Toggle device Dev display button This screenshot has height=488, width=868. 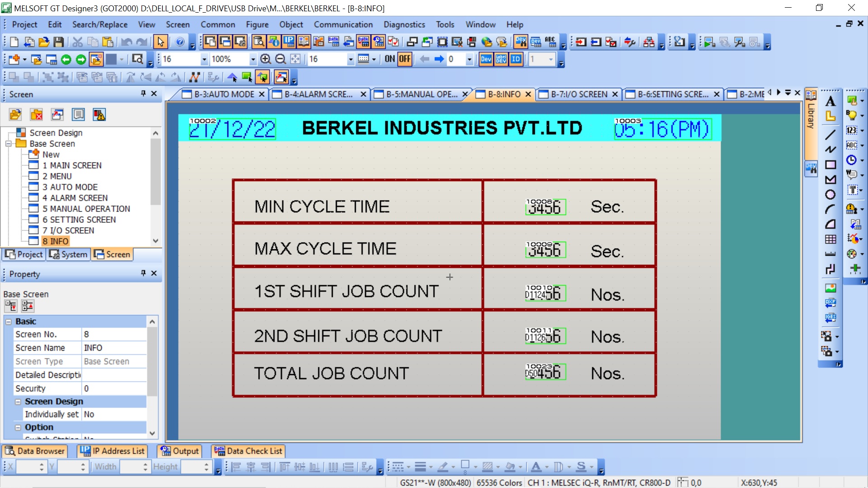[486, 59]
